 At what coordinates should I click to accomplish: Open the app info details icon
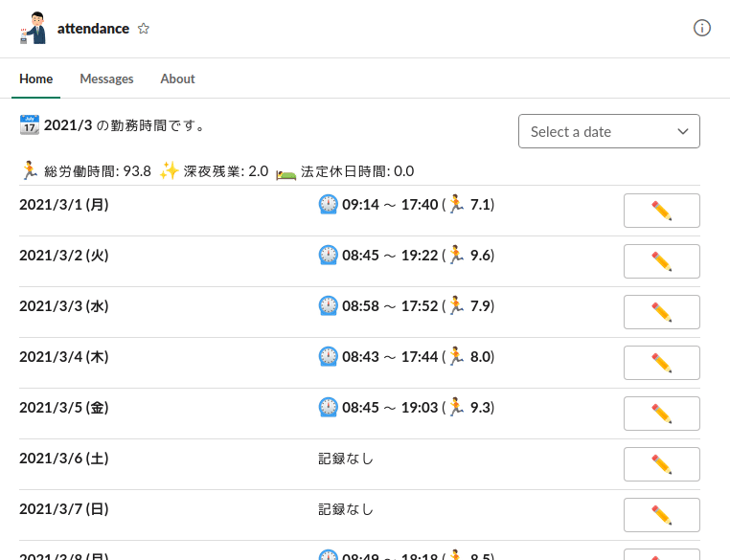702,28
